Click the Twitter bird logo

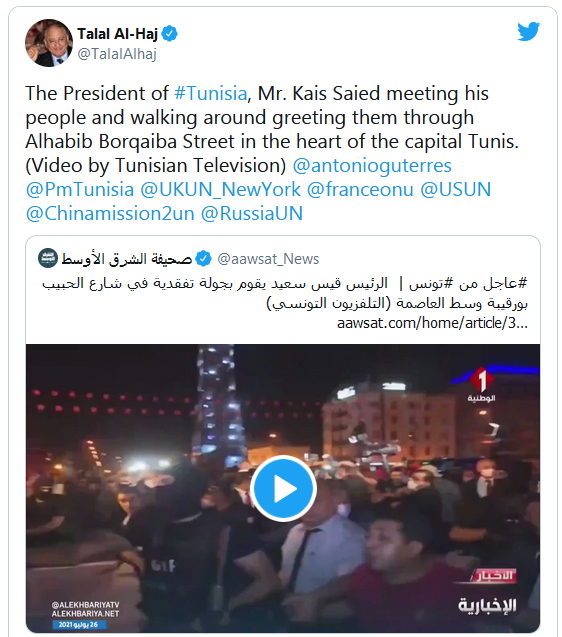[528, 32]
